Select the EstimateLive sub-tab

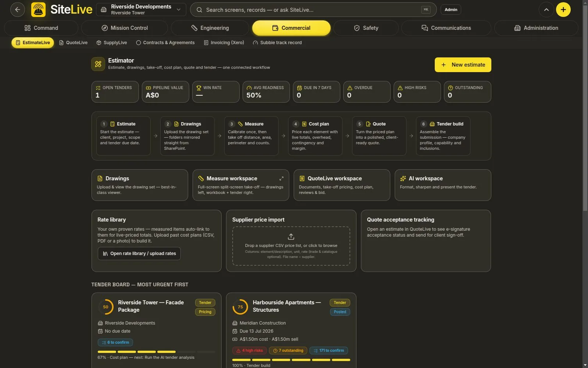tap(33, 43)
